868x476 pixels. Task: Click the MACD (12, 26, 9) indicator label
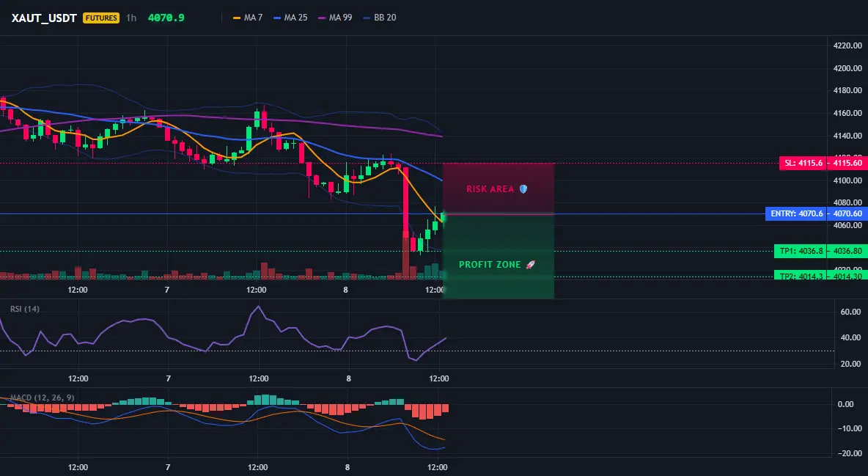pyautogui.click(x=42, y=398)
